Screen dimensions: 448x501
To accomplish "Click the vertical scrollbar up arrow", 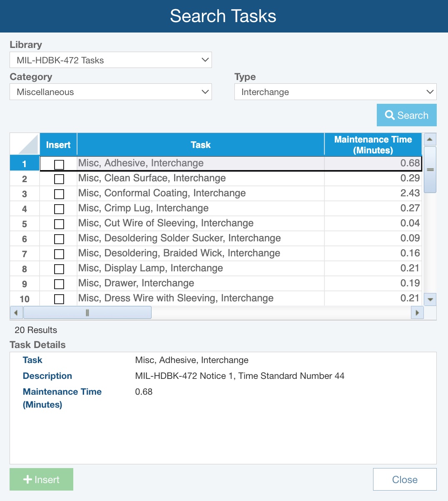I will point(430,139).
